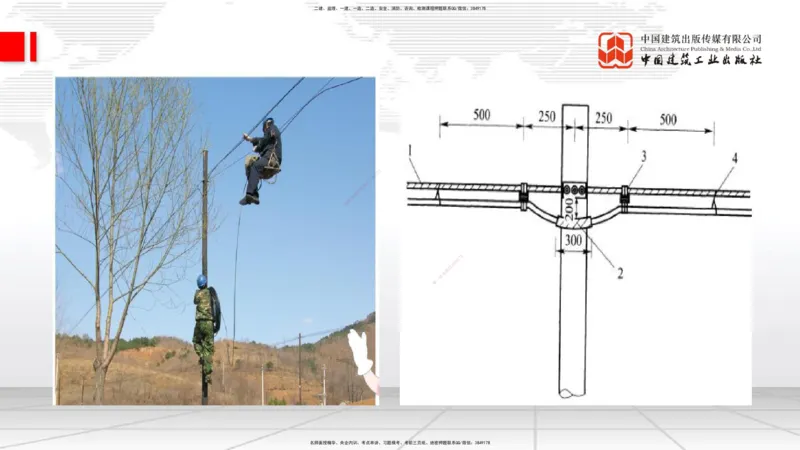Click the red publisher logo icon
Image resolution: width=800 pixels, height=450 pixels.
(x=615, y=50)
